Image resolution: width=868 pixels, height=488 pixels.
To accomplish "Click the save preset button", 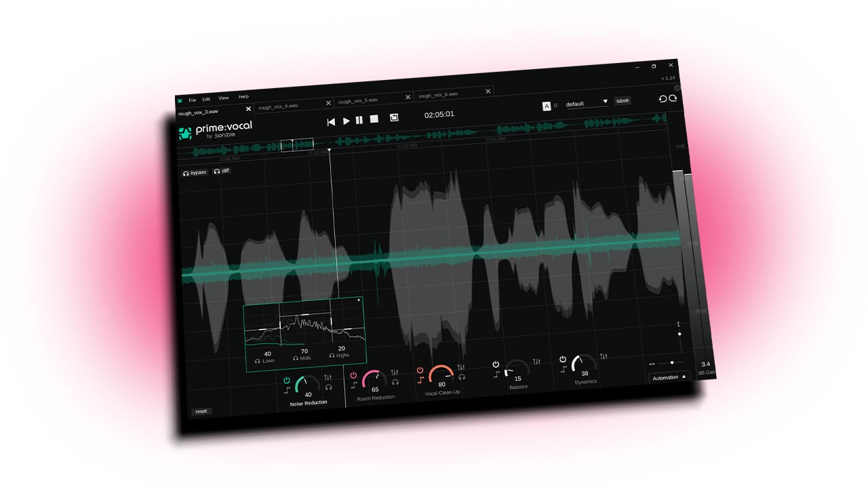I will pos(622,100).
